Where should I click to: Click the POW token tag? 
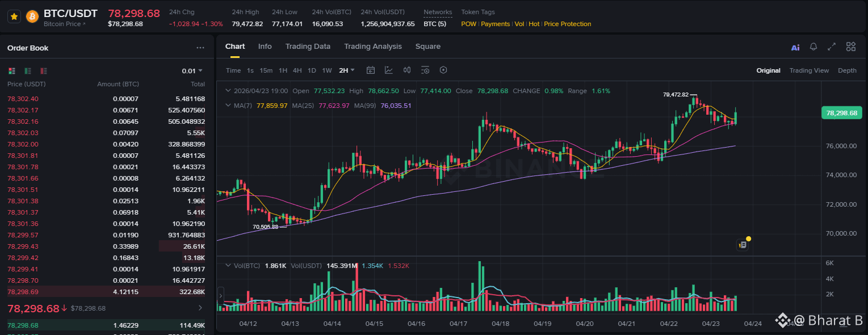tap(469, 24)
